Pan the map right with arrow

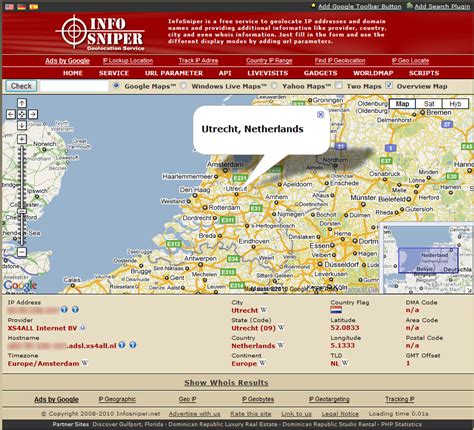(x=33, y=114)
